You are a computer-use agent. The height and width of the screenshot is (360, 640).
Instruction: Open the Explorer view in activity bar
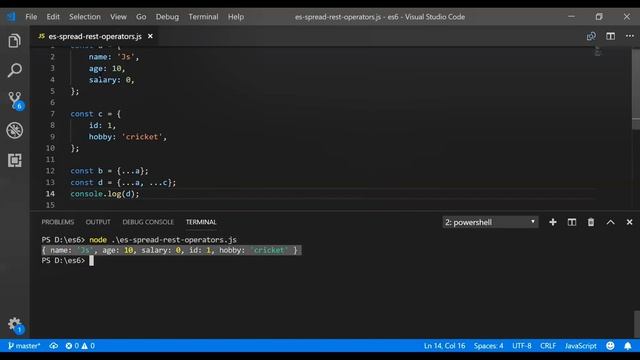pos(14,40)
